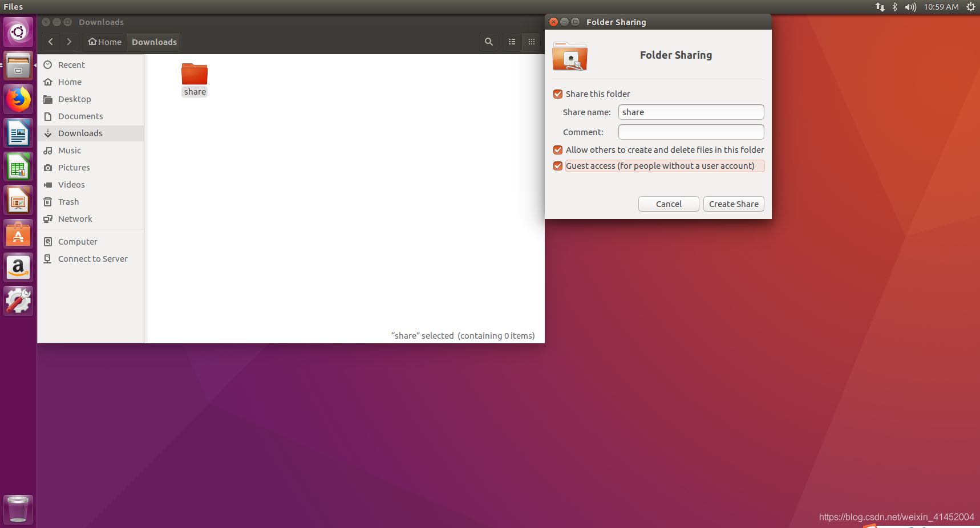Open Trash in the sidebar

click(91, 202)
